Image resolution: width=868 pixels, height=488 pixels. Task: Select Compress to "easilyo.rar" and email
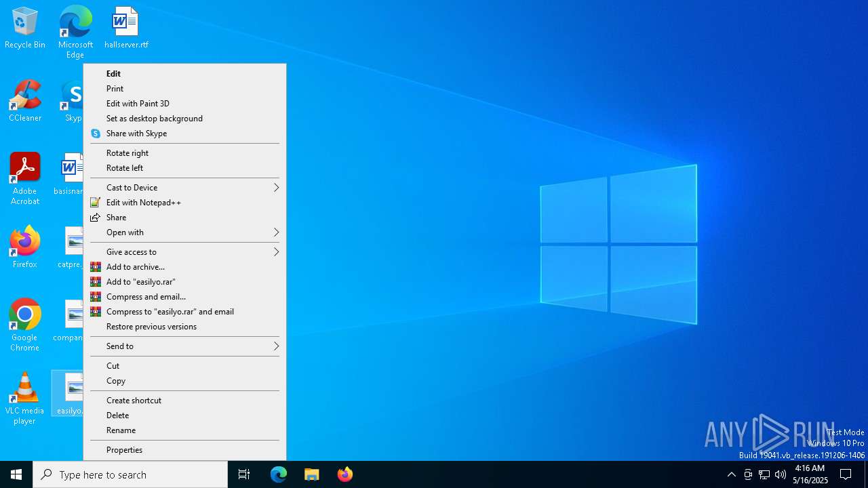(184, 312)
